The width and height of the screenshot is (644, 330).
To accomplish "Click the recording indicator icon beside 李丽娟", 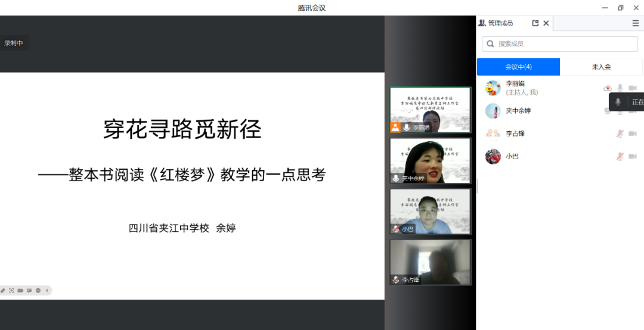I will (608, 88).
